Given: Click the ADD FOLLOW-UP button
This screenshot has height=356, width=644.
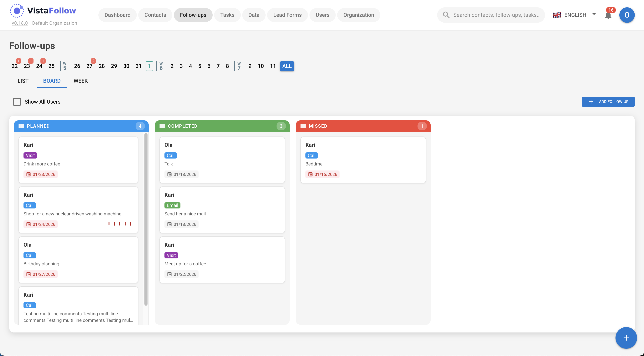Looking at the screenshot, I should tap(608, 102).
